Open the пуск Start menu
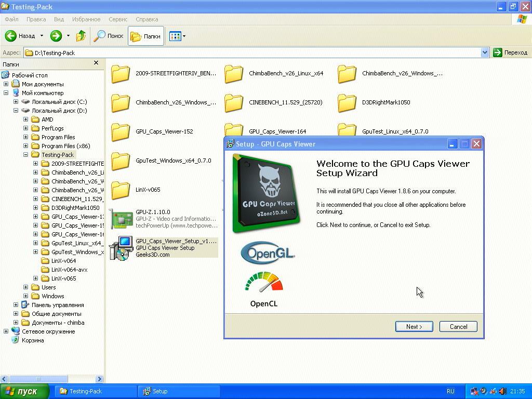 click(x=24, y=391)
